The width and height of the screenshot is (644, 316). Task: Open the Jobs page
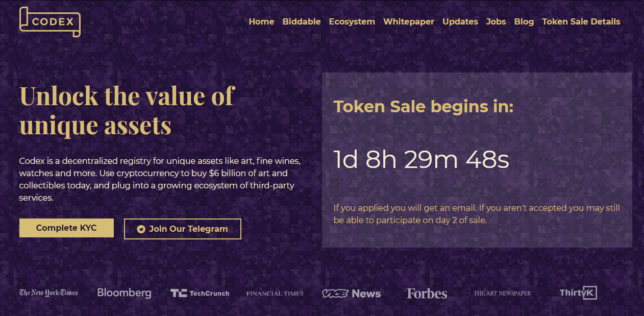496,21
